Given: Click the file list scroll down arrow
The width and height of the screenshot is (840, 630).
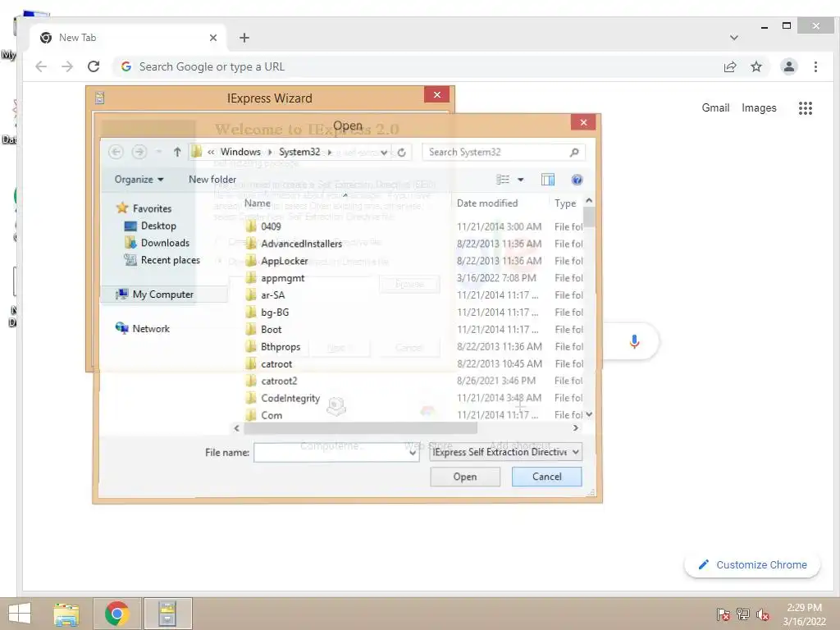Looking at the screenshot, I should [589, 414].
